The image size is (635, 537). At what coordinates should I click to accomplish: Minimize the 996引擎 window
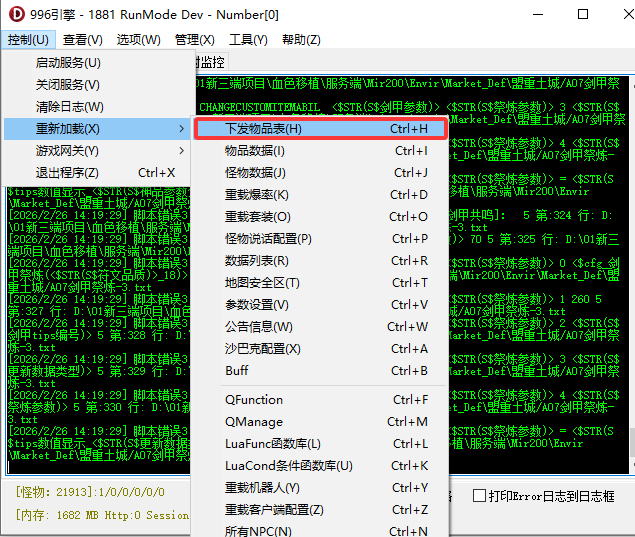(x=534, y=14)
